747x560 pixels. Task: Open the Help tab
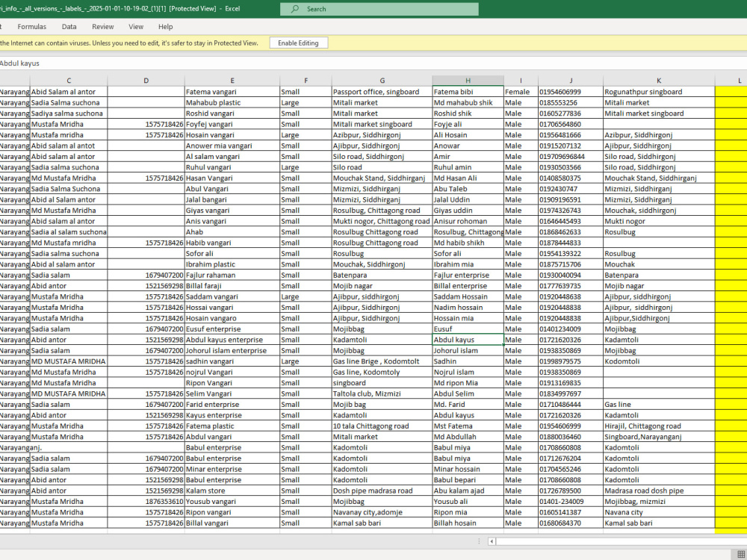[x=165, y=27]
